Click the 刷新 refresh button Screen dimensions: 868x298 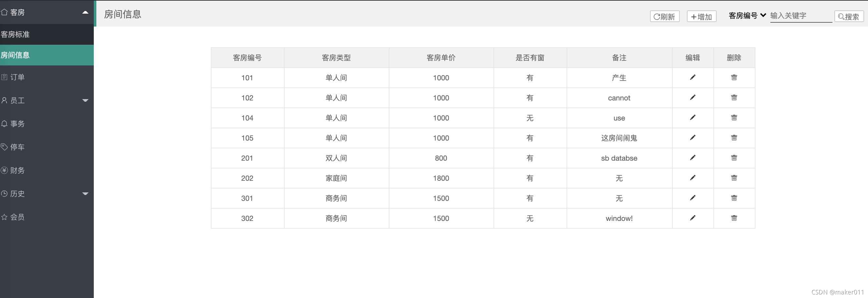pos(665,17)
